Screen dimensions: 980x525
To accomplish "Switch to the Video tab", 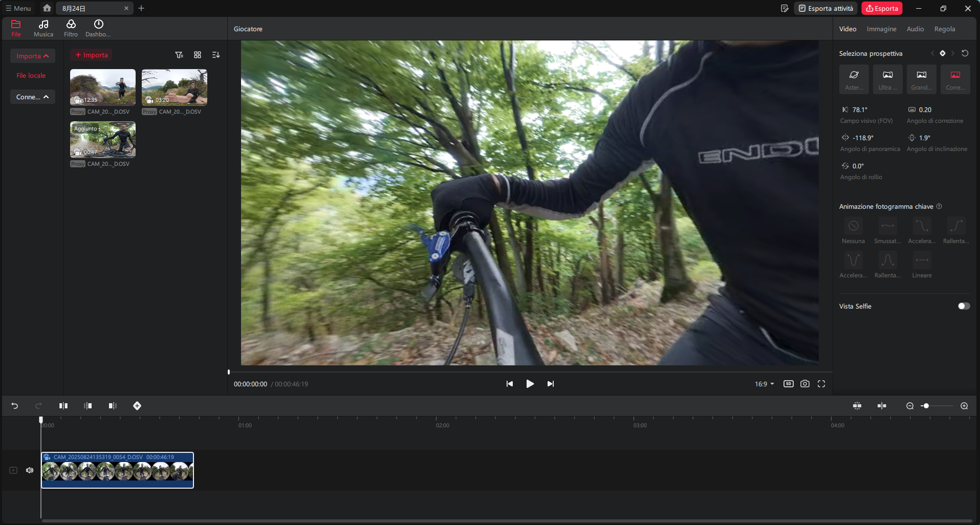I will [x=847, y=29].
